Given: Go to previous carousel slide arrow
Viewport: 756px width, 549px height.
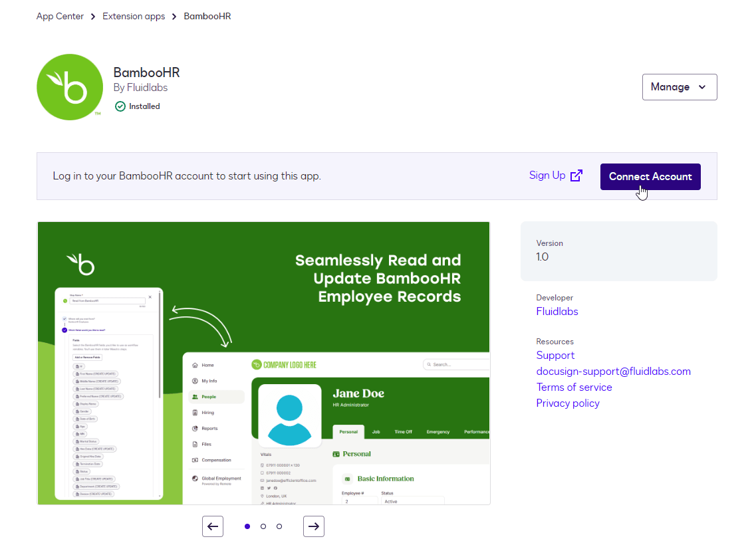Looking at the screenshot, I should (213, 526).
